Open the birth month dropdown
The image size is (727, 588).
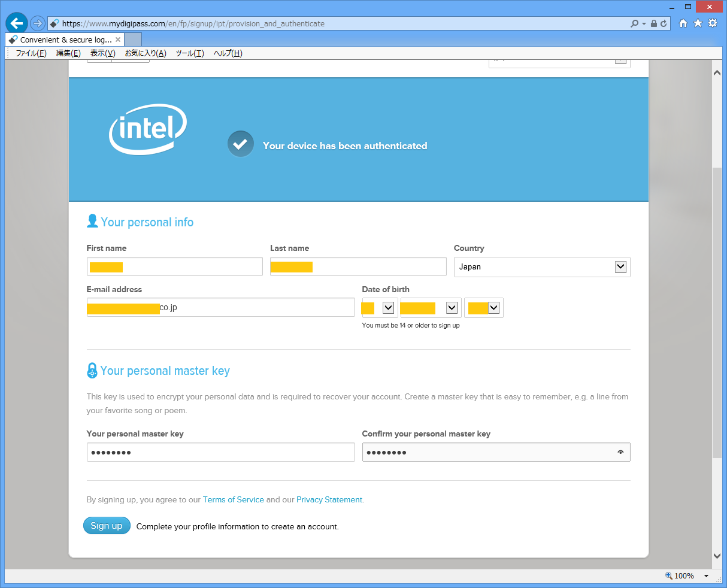tap(431, 308)
